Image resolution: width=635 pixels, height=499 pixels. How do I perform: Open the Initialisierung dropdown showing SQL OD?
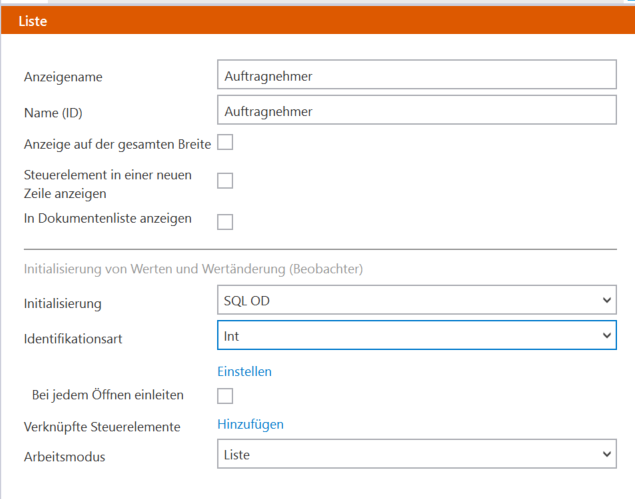(417, 300)
